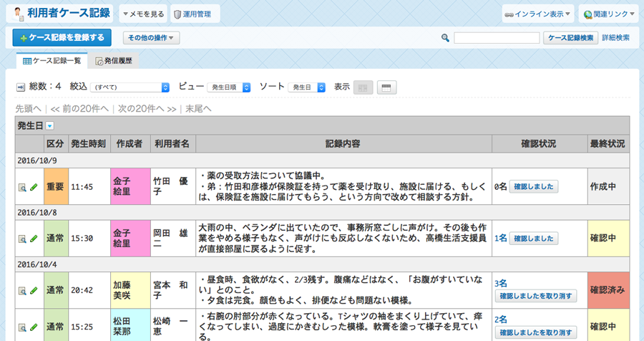This screenshot has width=644, height=341.
Task: Open the ソート 発生日 dropdown
Action: (x=306, y=87)
